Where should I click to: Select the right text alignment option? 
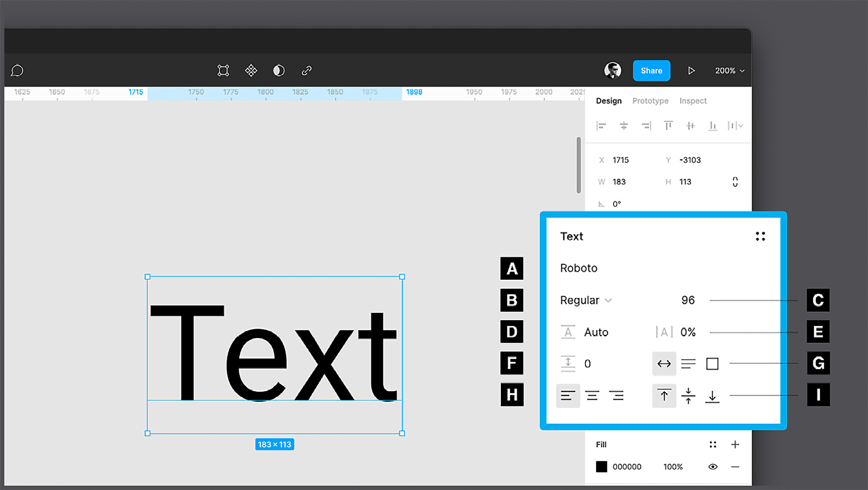[x=617, y=395]
